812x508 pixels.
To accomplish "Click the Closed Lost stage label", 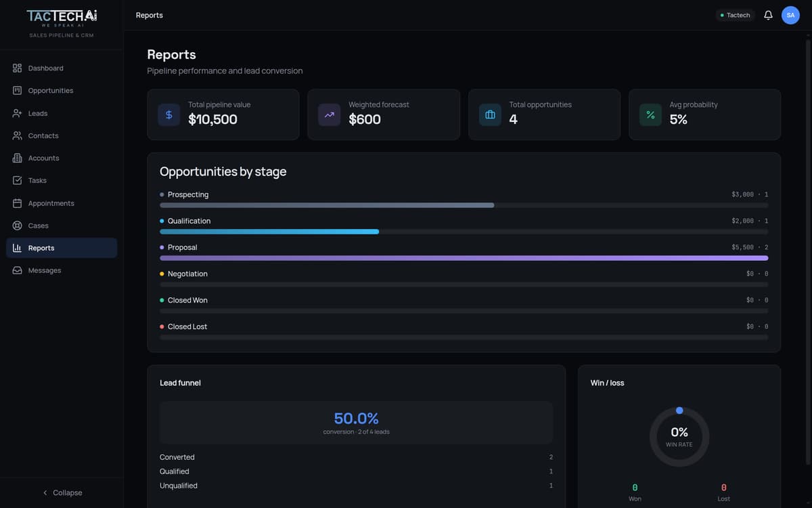I will 187,326.
